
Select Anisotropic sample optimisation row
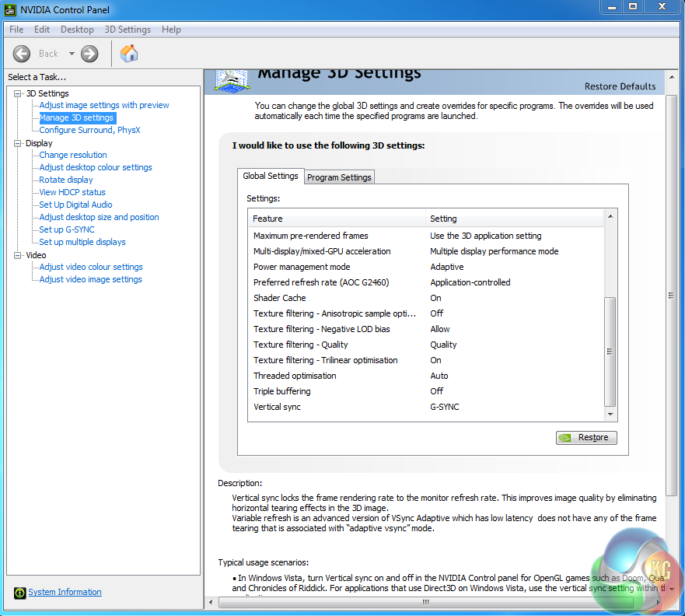point(426,313)
